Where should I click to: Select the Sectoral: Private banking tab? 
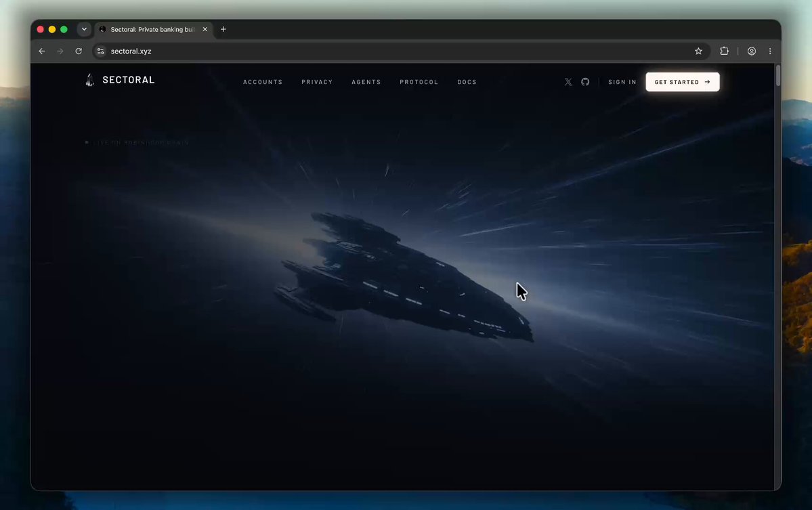click(153, 30)
